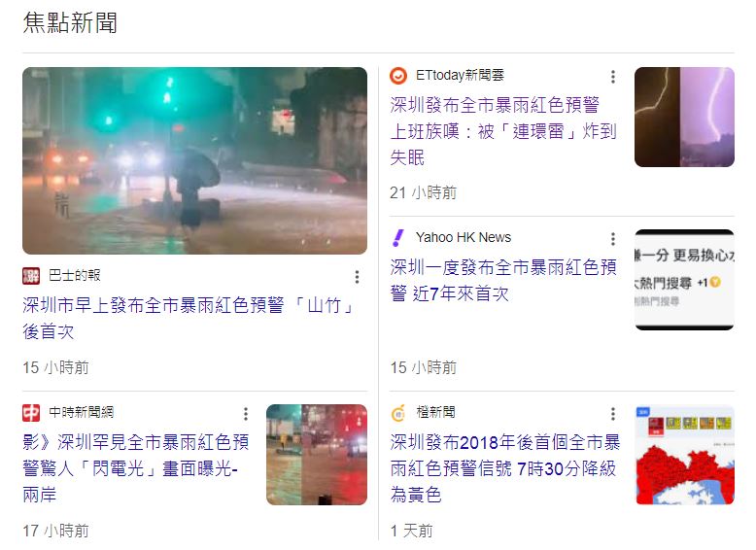756x550 pixels.
Task: Open three-dot menu for 中時新聞網 article
Action: pyautogui.click(x=246, y=414)
